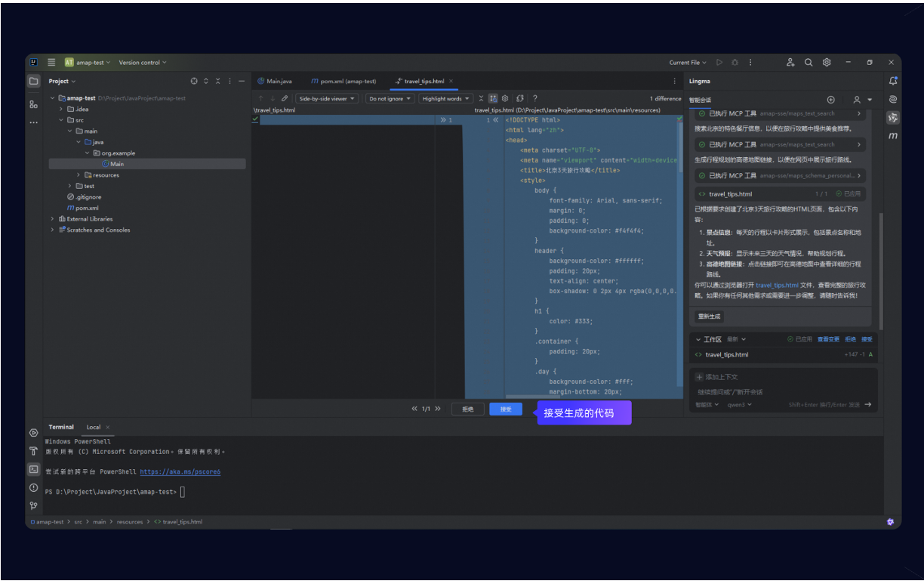
Task: Open Code With Me add-user icon
Action: click(790, 63)
